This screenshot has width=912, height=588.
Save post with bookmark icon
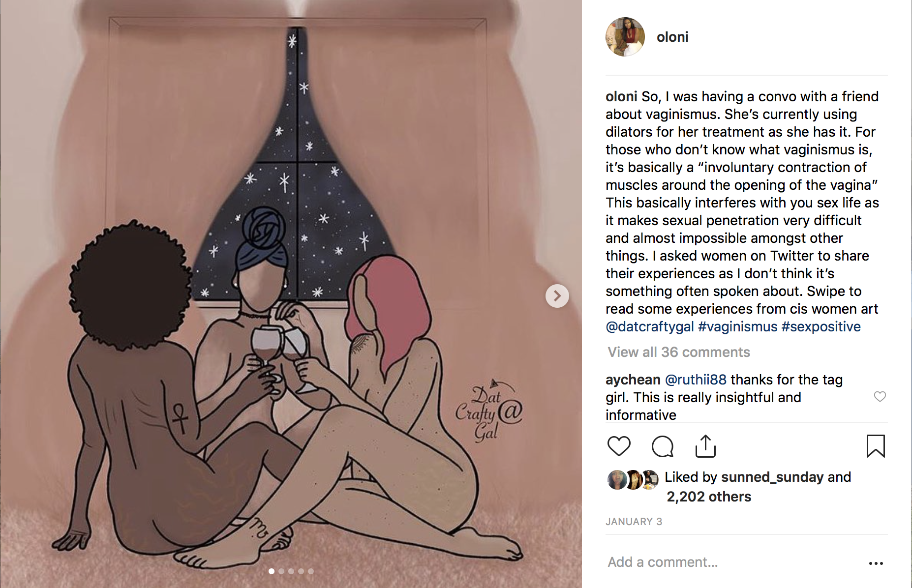[x=876, y=446]
